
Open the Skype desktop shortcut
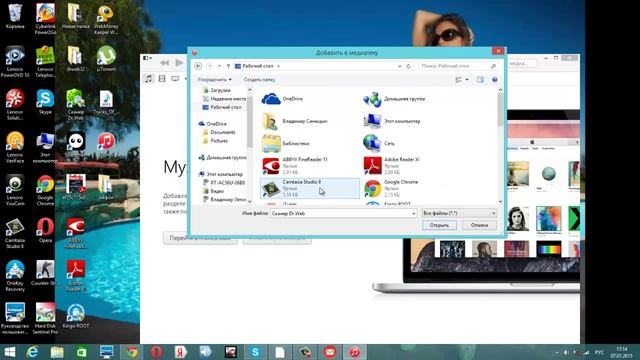point(45,102)
